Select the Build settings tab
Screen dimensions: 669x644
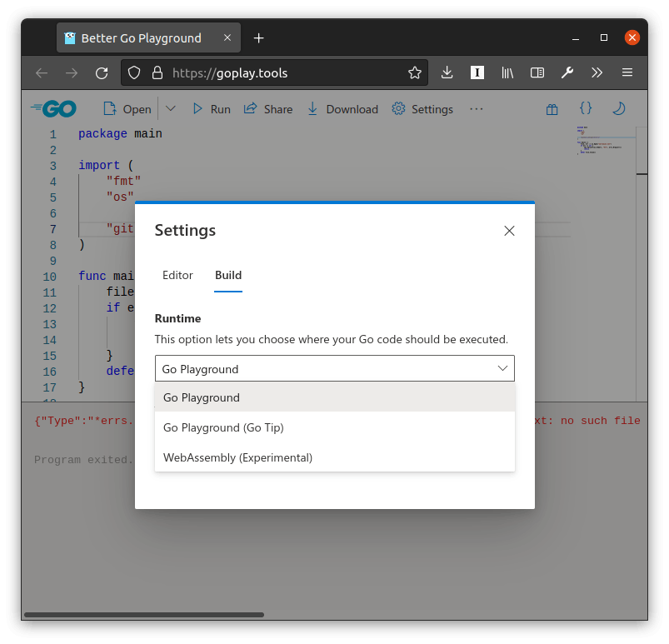[x=228, y=275]
